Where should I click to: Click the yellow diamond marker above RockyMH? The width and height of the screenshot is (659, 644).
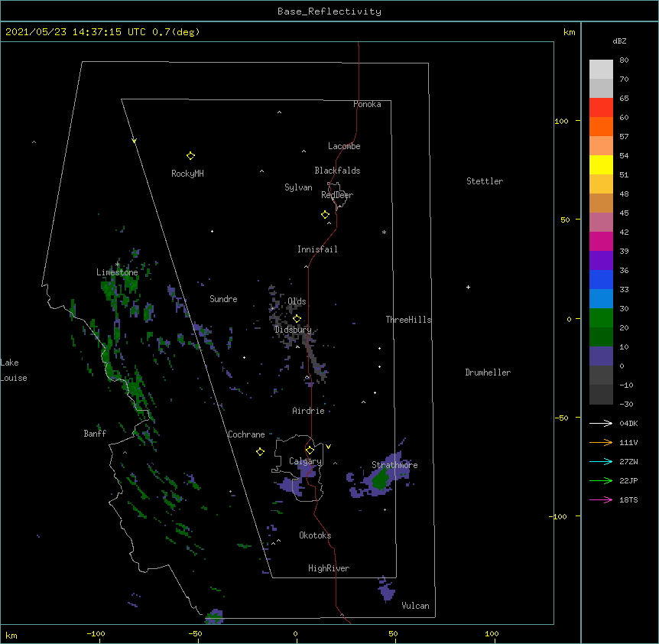point(190,156)
